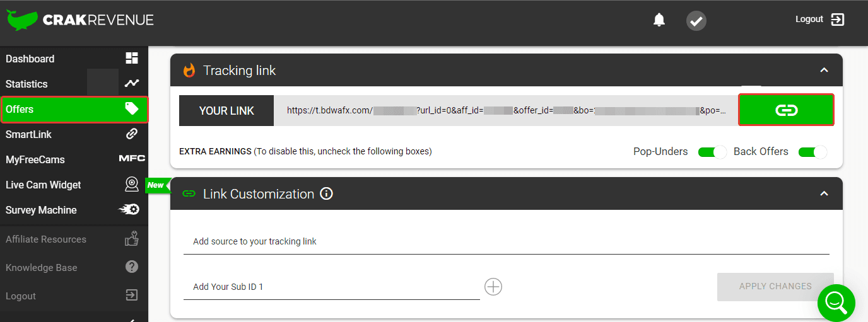Click the green link icon in Link Customization header
Image resolution: width=868 pixels, height=322 pixels.
pos(189,193)
